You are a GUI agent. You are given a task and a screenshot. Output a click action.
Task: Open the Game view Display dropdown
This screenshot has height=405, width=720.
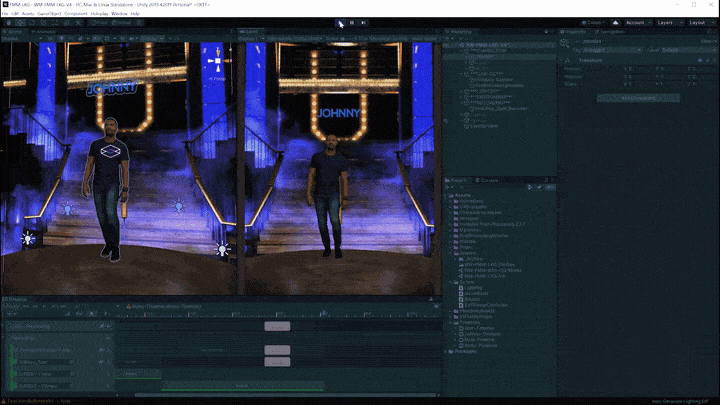pyautogui.click(x=249, y=39)
